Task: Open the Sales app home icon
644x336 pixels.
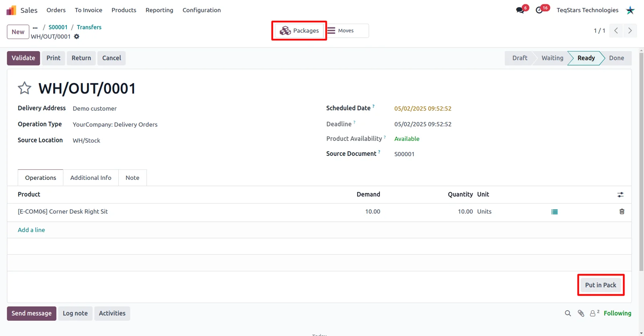Action: pos(11,10)
